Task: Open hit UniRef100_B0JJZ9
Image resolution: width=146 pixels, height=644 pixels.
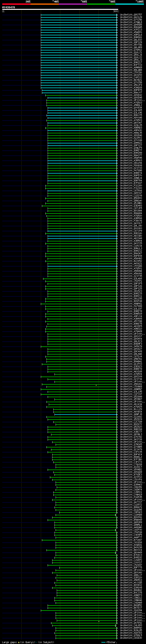Action: pos(131,409)
